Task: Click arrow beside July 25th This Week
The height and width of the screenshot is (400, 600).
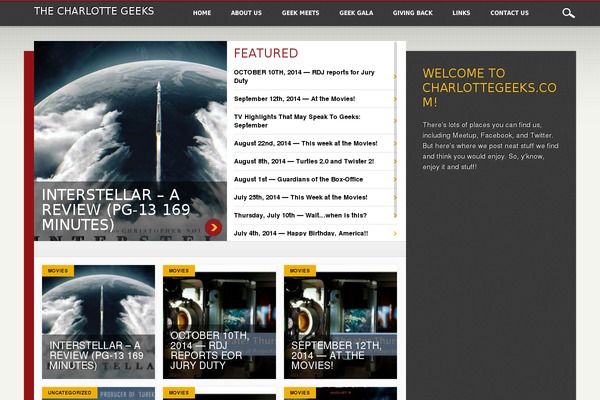Action: click(395, 198)
